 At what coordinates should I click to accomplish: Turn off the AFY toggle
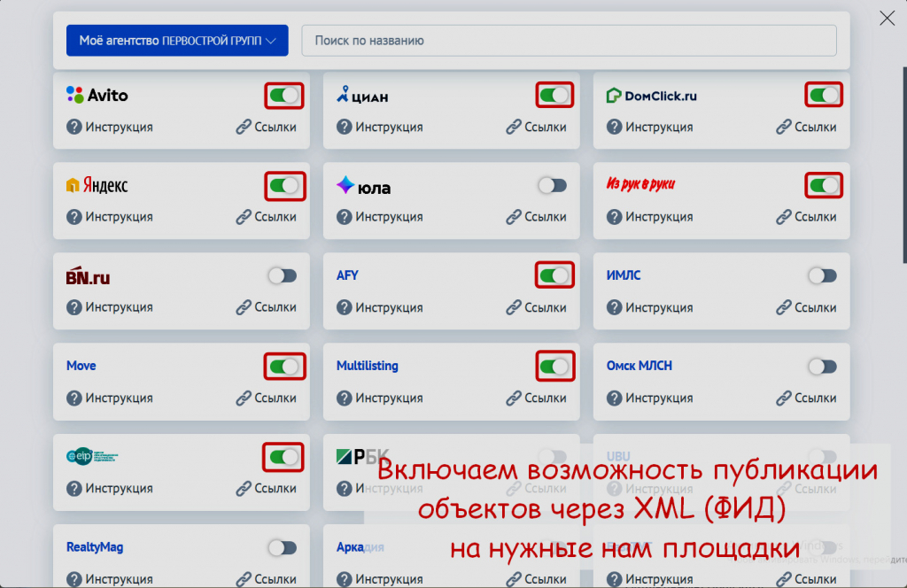[554, 275]
